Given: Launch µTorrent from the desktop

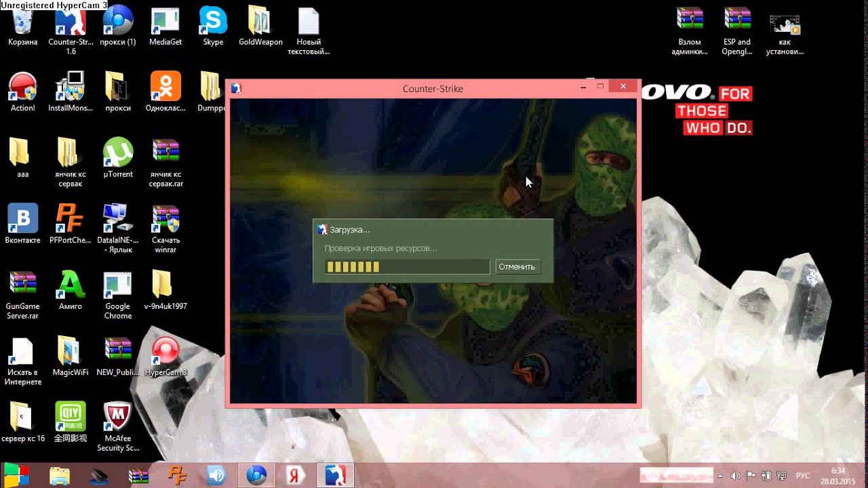Looking at the screenshot, I should point(118,158).
